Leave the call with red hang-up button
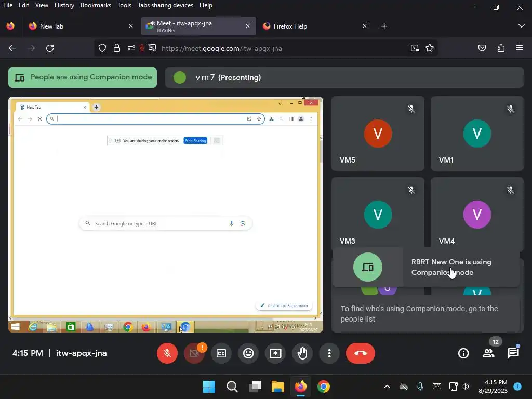The width and height of the screenshot is (532, 399). point(361,353)
